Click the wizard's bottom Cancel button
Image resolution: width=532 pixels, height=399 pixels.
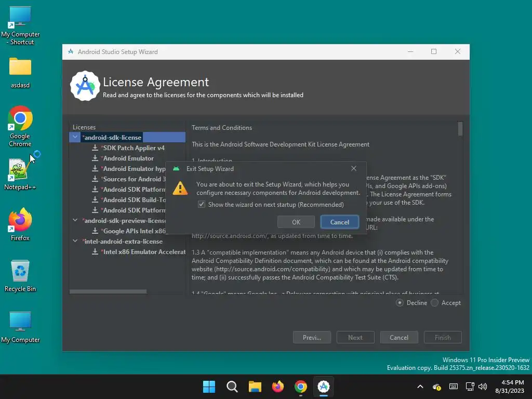(399, 337)
